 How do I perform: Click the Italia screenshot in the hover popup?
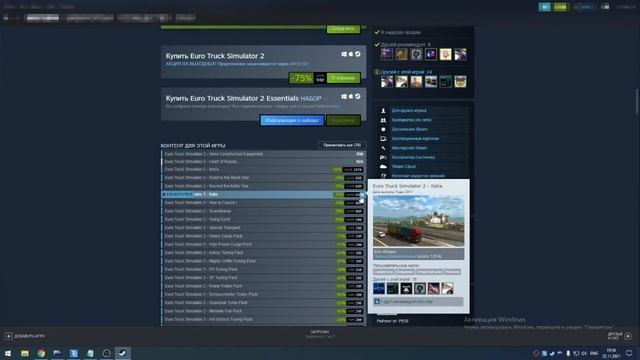(x=418, y=221)
